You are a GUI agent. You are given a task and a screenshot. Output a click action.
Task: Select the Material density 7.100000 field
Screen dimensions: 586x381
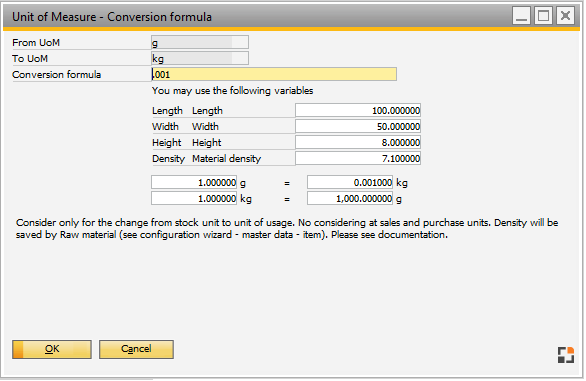pos(358,159)
